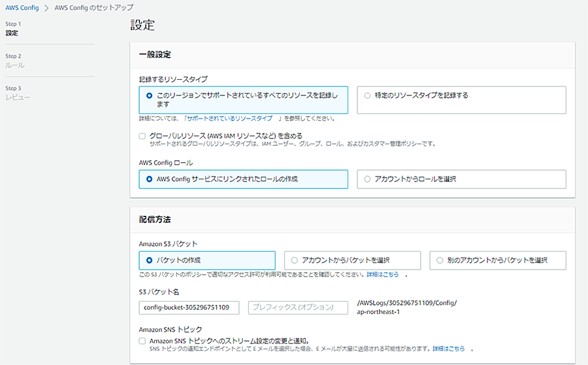Open 詳細はこちら link in SNS topic description

pos(448,349)
